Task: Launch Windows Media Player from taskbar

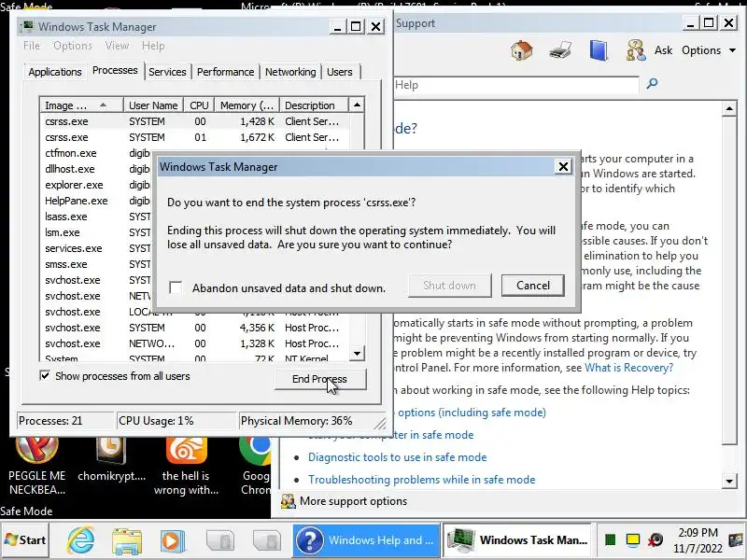Action: point(173,541)
